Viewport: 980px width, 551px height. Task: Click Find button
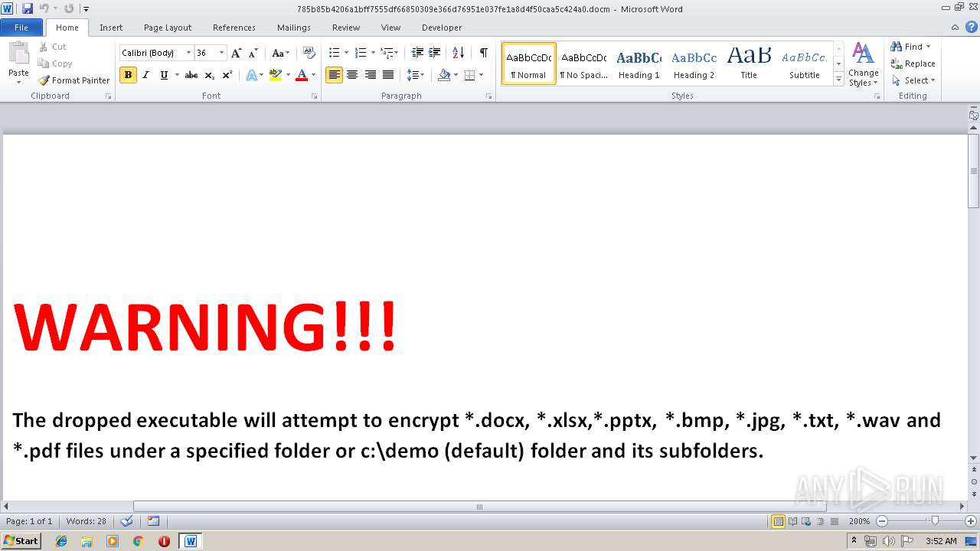coord(911,47)
